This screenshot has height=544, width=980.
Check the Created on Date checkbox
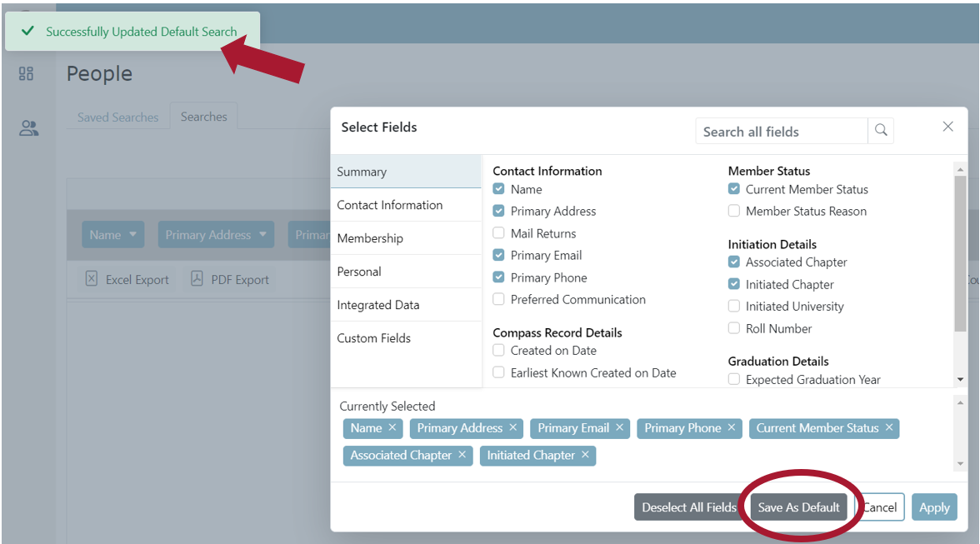click(498, 351)
